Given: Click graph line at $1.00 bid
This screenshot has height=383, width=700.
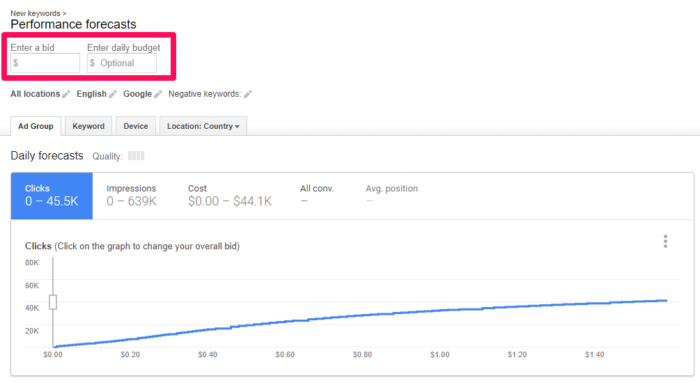Looking at the screenshot, I should tap(440, 310).
